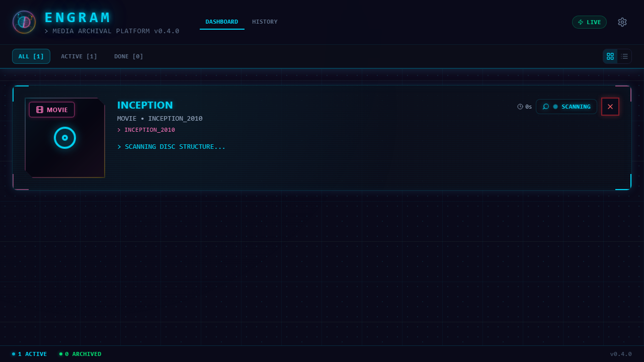Select the Dashboard tab
Screen dimensions: 644x362
pyautogui.click(x=222, y=22)
